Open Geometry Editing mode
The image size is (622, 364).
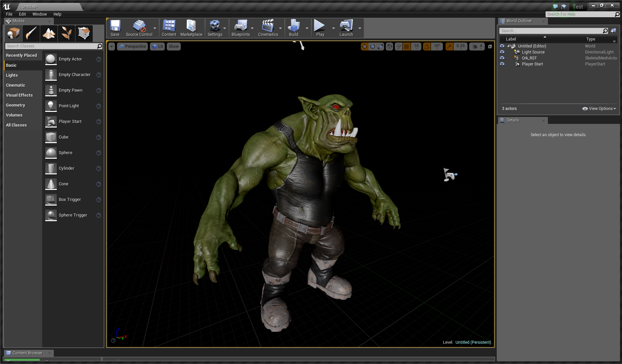tap(84, 33)
